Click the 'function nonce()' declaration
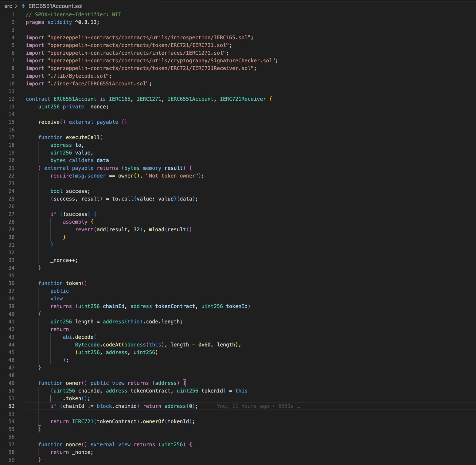Screen dimensions: 476x465 (63, 444)
